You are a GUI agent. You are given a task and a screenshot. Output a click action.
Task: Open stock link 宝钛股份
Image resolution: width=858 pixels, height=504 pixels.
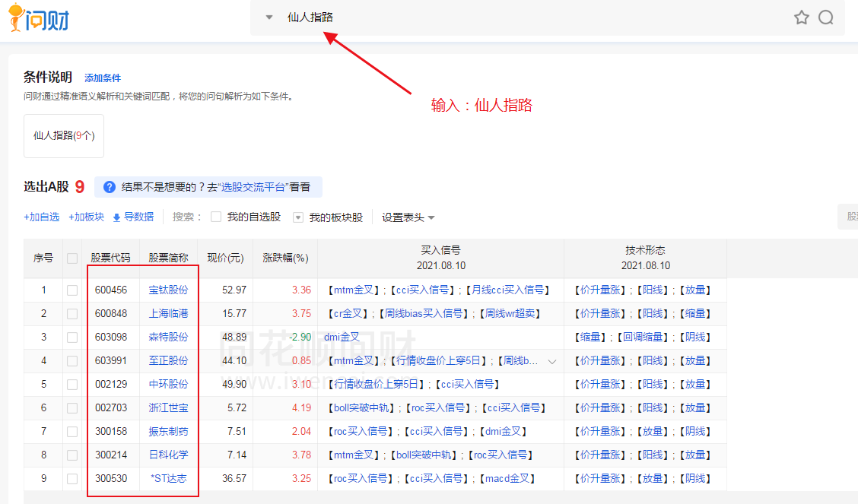(x=169, y=290)
